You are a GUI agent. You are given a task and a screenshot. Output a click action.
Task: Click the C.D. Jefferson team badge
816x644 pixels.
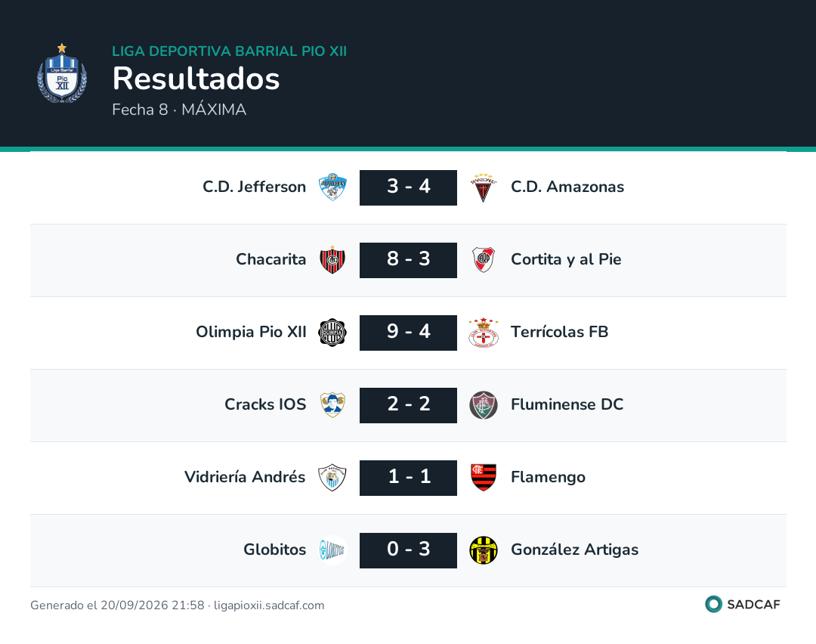[332, 187]
